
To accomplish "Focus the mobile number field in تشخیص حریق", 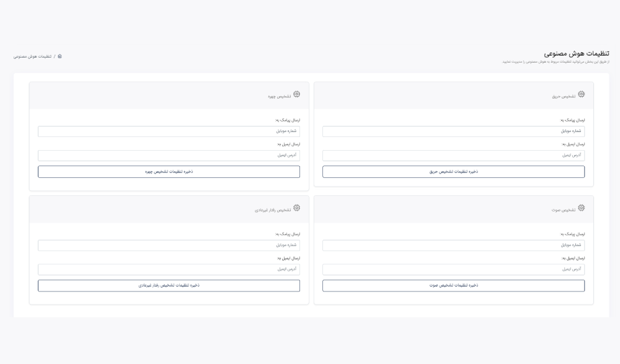I will click(x=453, y=131).
